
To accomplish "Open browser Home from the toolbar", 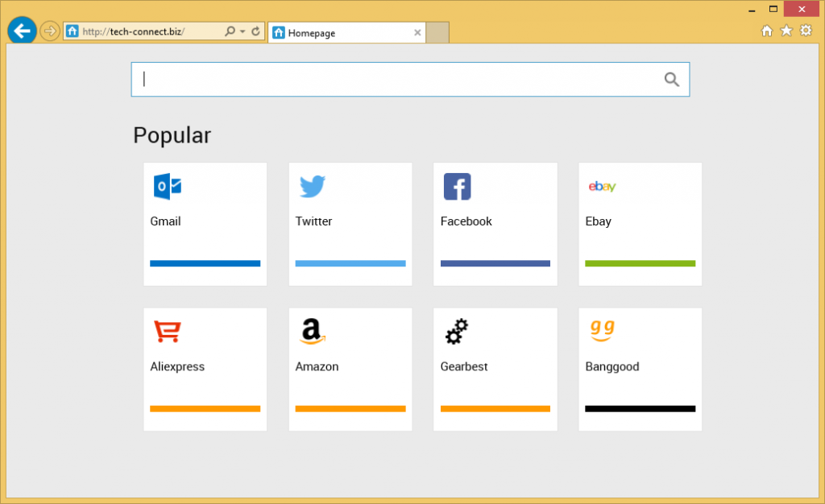I will coord(767,31).
